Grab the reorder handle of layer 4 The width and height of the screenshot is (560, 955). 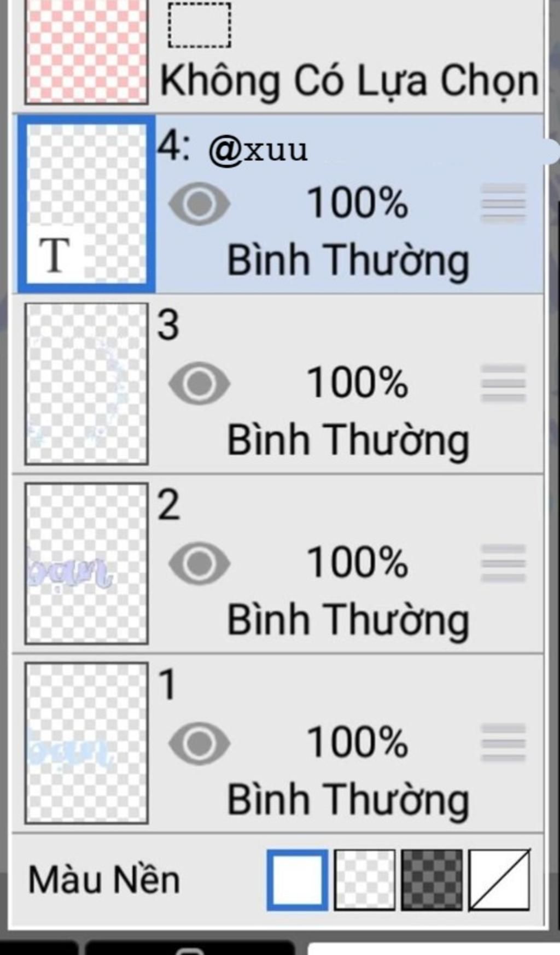503,203
